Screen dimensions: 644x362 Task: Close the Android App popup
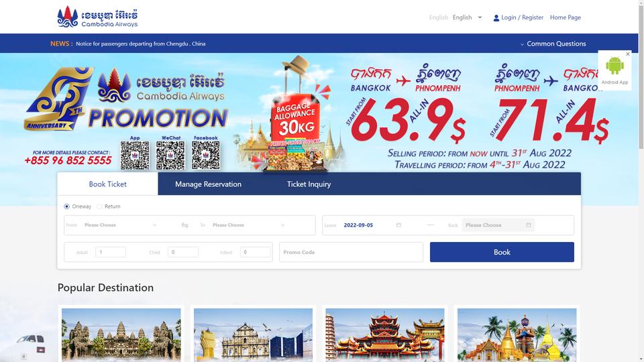coord(628,54)
